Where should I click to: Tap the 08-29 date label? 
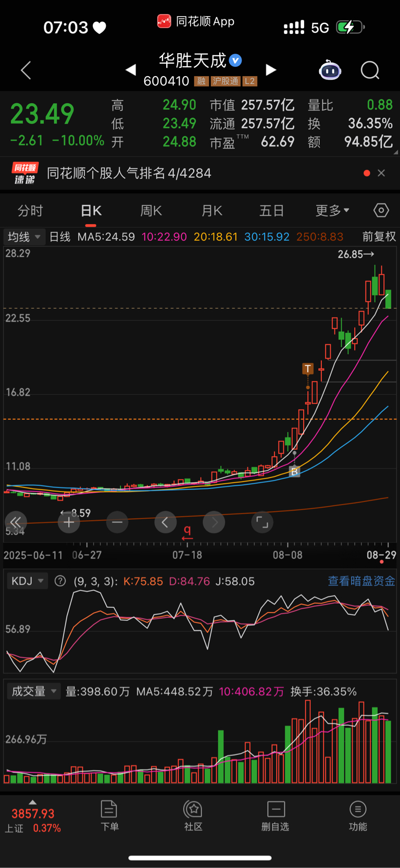click(381, 555)
